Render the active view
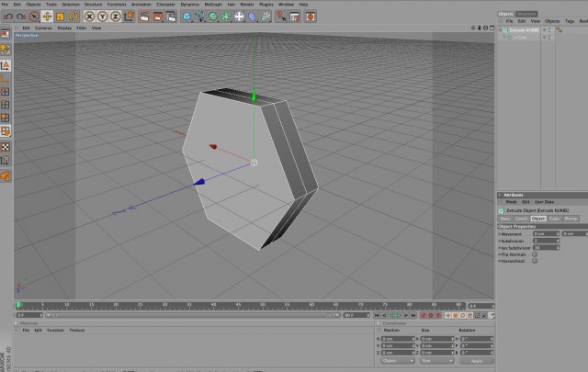 144,17
